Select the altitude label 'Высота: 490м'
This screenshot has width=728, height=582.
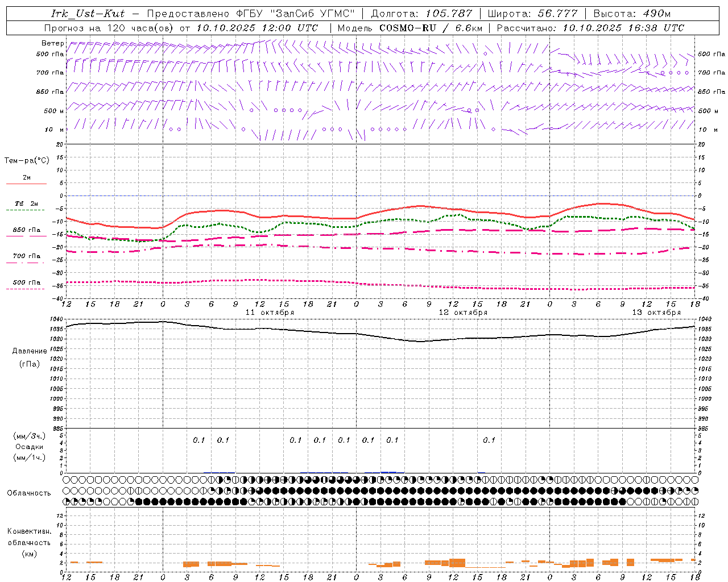(632, 14)
